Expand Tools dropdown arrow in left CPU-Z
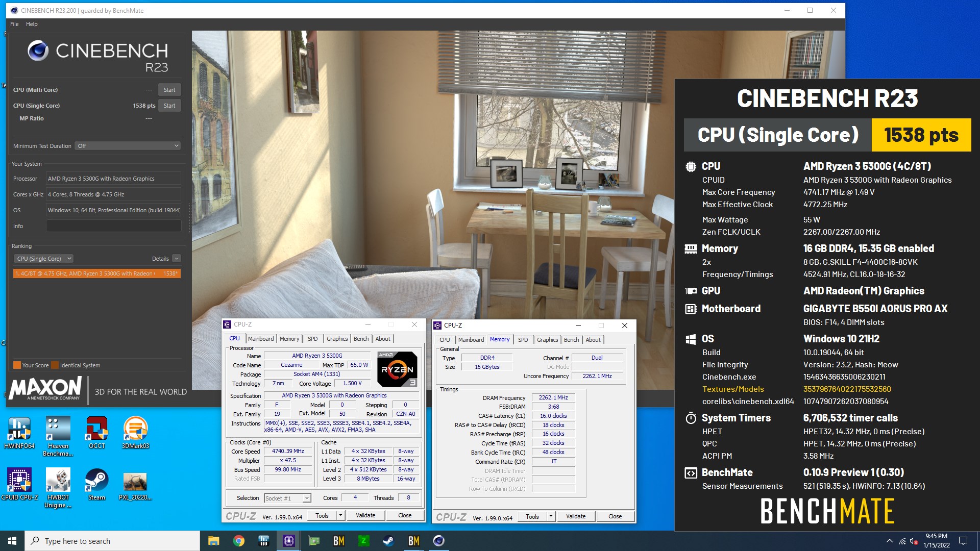This screenshot has width=980, height=551. click(340, 516)
